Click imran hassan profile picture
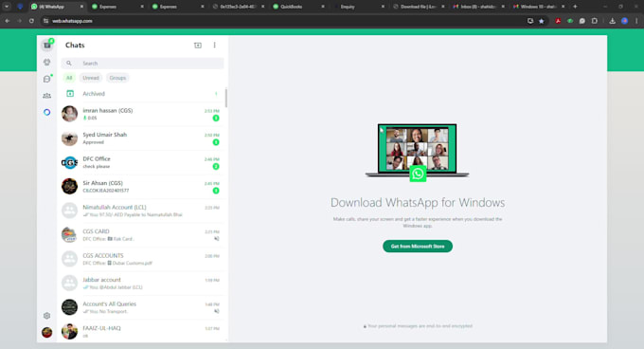Viewport: 644px width, 349px height. coord(69,114)
